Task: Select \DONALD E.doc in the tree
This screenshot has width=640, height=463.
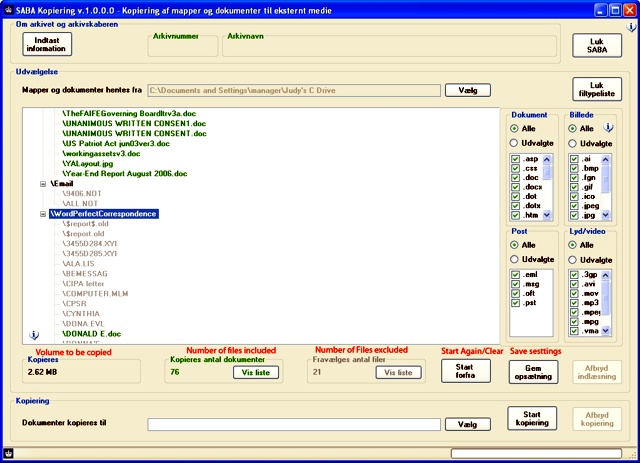Action: coord(91,334)
